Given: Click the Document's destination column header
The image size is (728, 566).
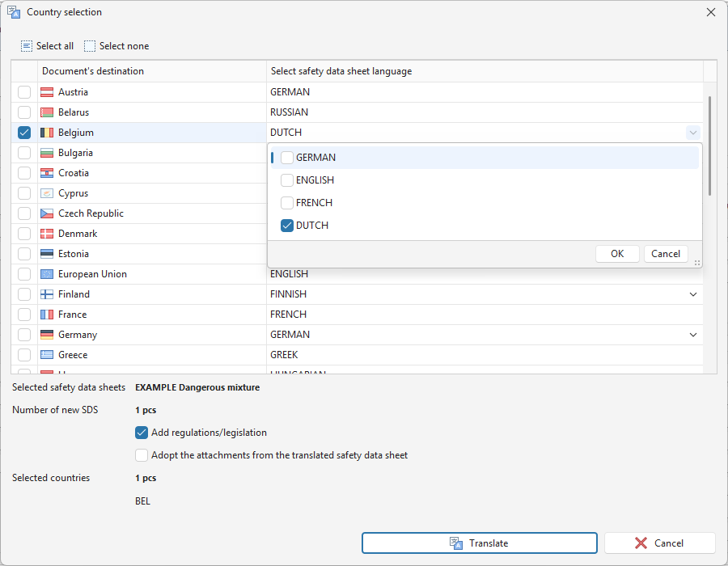Looking at the screenshot, I should click(x=152, y=71).
